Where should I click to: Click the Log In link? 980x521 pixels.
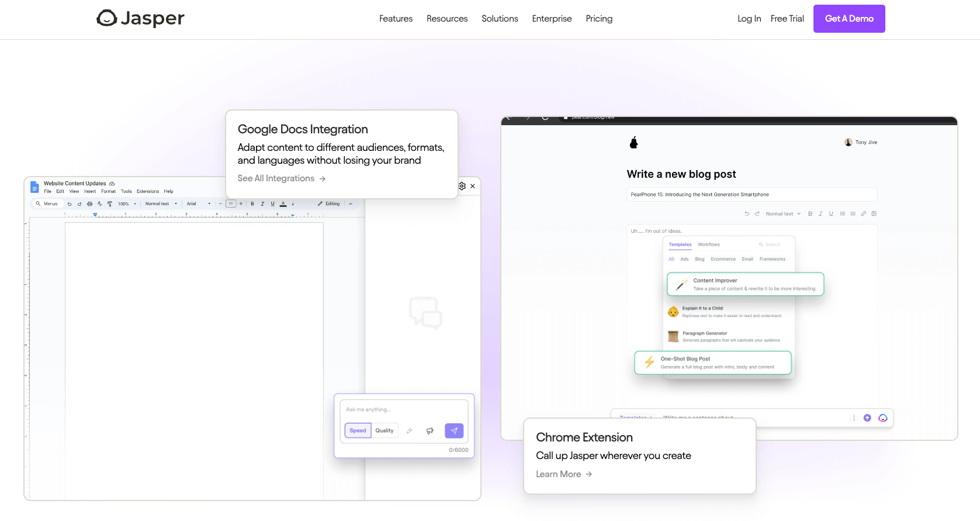pyautogui.click(x=749, y=19)
